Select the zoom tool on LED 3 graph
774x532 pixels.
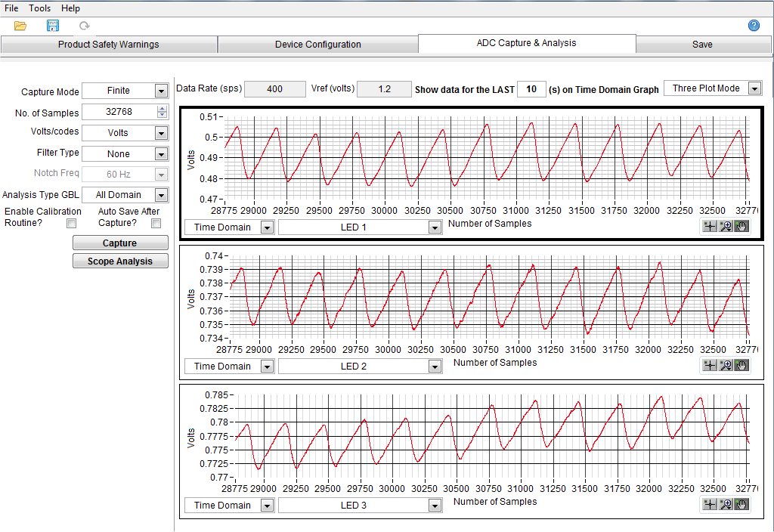pos(726,505)
